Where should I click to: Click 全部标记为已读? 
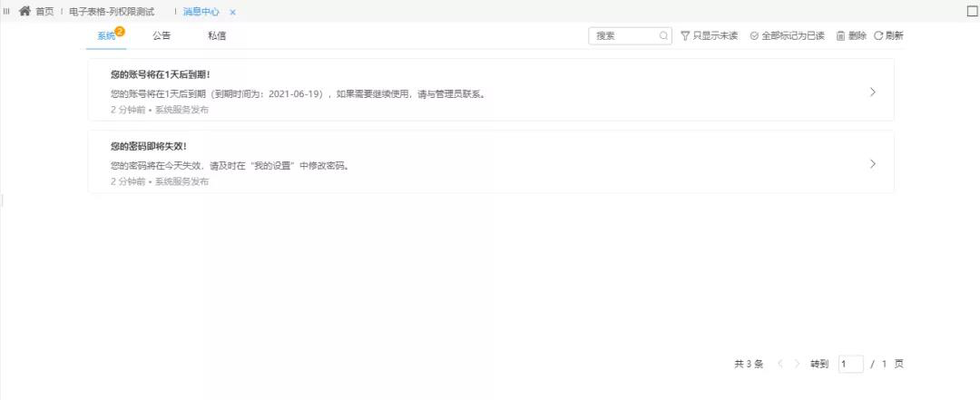(788, 35)
